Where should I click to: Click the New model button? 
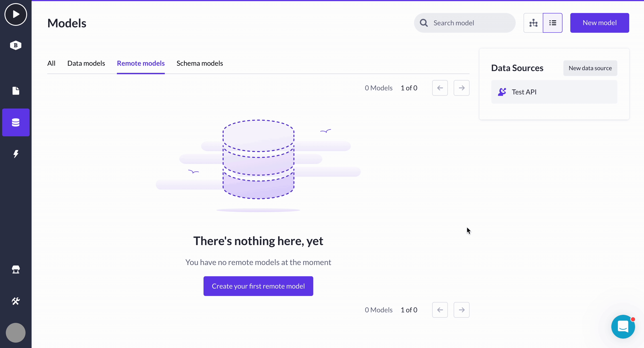599,23
